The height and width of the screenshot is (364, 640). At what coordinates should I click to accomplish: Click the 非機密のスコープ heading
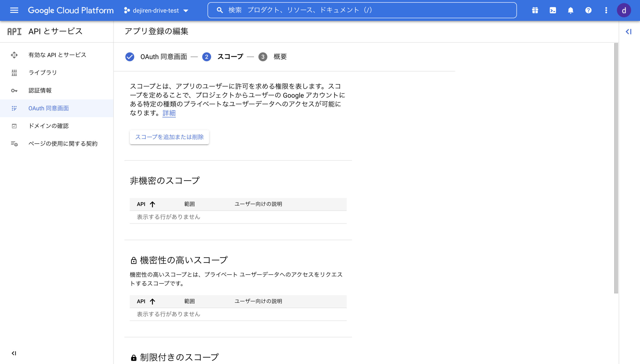165,181
